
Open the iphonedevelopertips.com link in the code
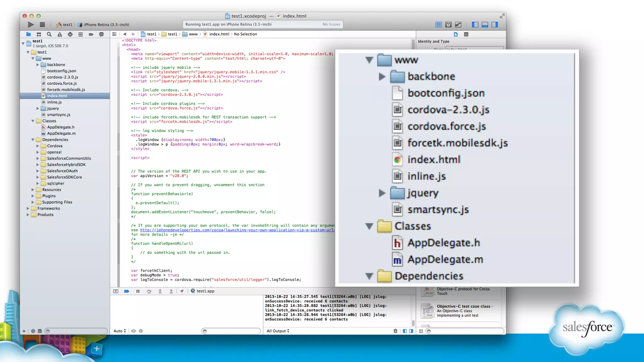click(x=237, y=230)
